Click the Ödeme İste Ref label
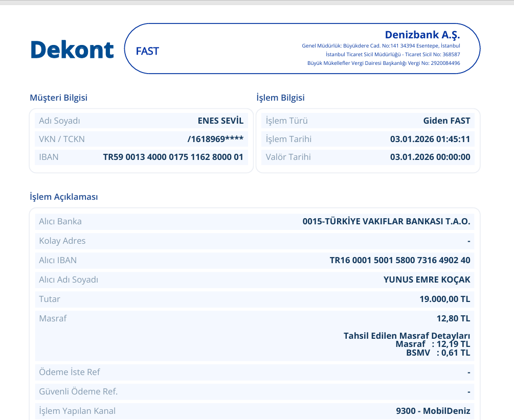Image resolution: width=514 pixels, height=420 pixels. click(70, 372)
